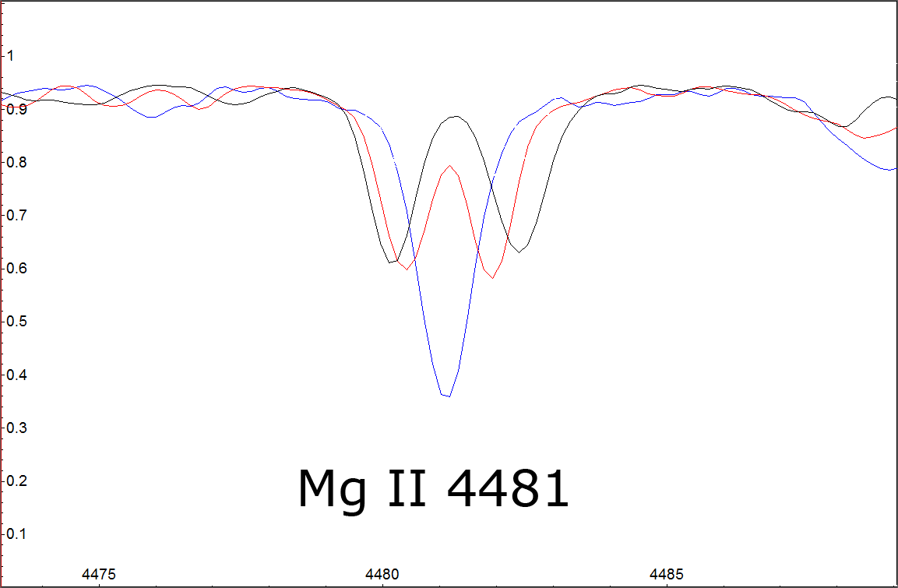This screenshot has height=588, width=898.
Task: Click the black curve's right absorption minimum
Action: (x=520, y=252)
